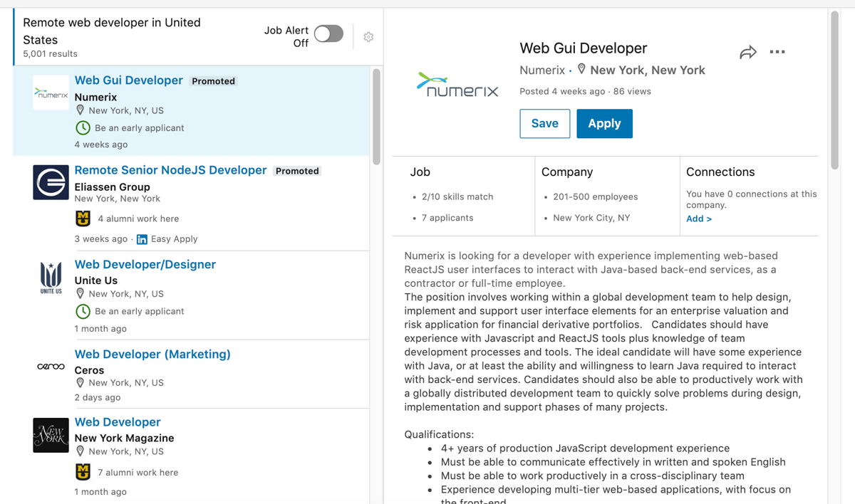Click the Numerix company logo
The width and height of the screenshot is (855, 504).
pos(458,84)
